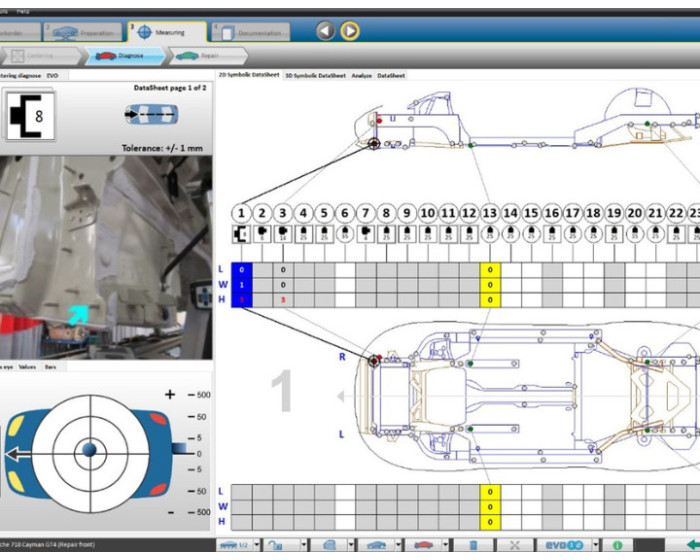Click highlighted point 1 on top-view diagram
This screenshot has width=700, height=560.
tap(374, 361)
